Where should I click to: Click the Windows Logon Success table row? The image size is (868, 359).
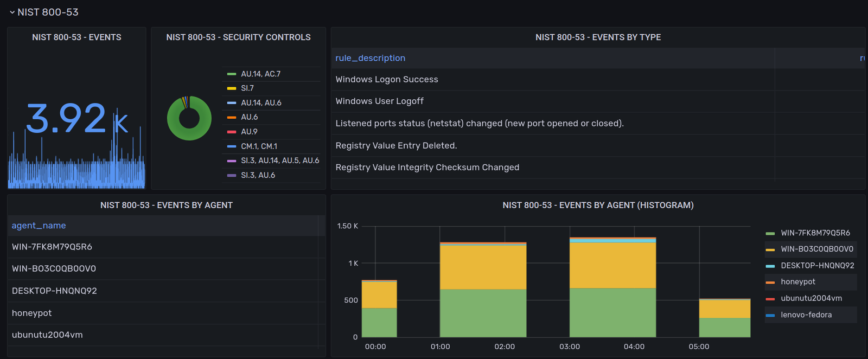[387, 79]
